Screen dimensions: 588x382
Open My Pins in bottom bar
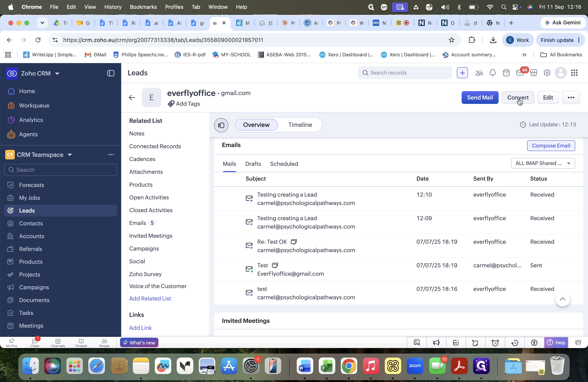(x=11, y=343)
